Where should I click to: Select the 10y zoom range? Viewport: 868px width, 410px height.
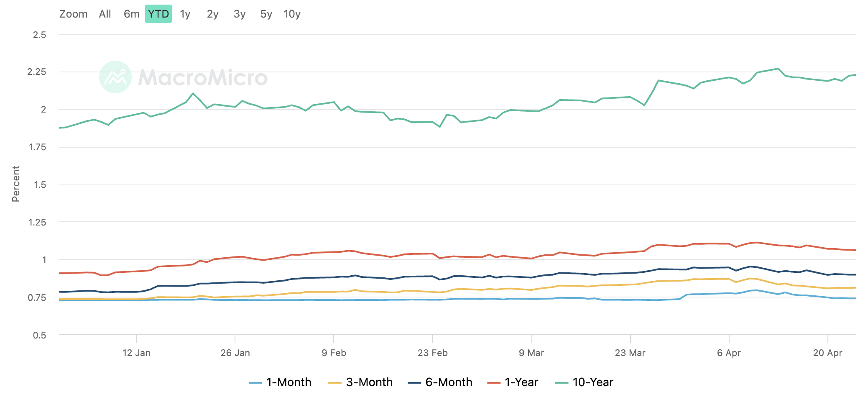pyautogui.click(x=292, y=14)
